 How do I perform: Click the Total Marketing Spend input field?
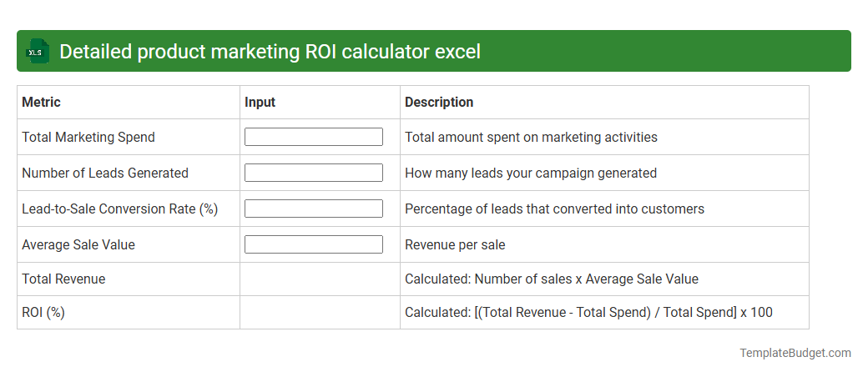313,137
